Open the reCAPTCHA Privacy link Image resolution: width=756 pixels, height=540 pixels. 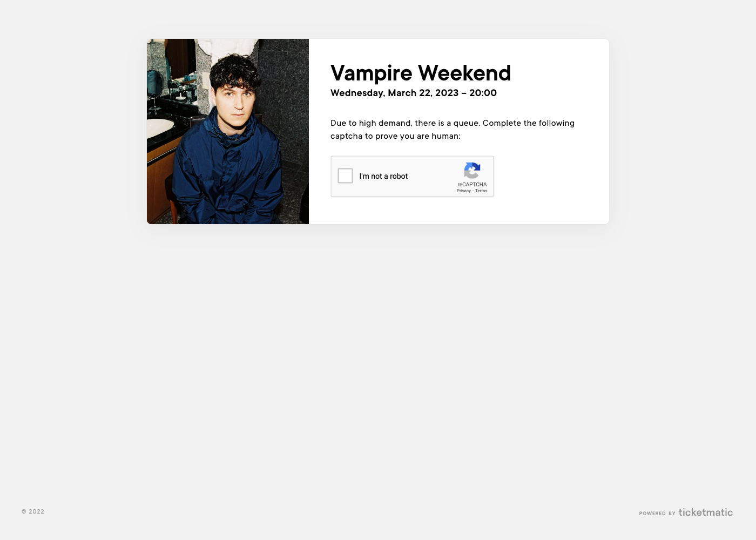coord(463,191)
